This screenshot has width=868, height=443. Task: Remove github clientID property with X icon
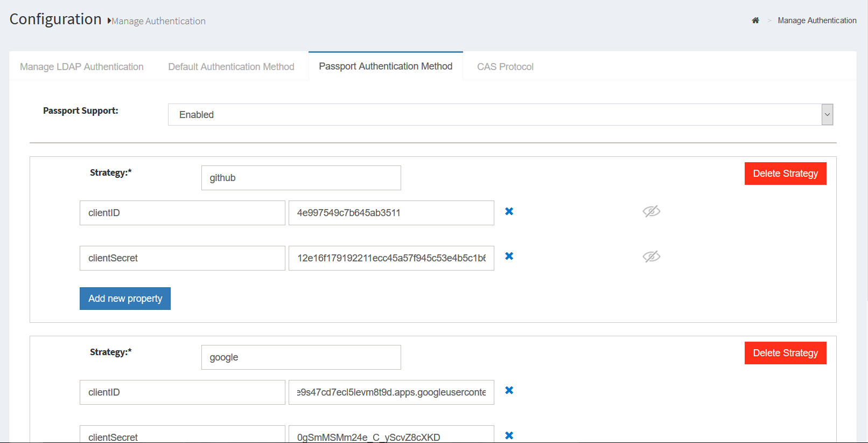coord(509,211)
